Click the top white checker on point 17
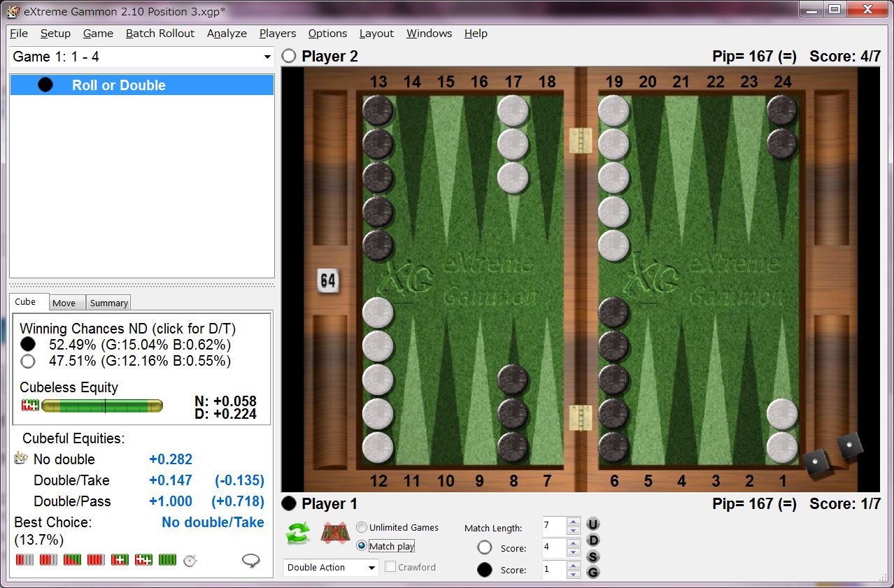Viewport: 894px width, 588px height. tap(513, 110)
